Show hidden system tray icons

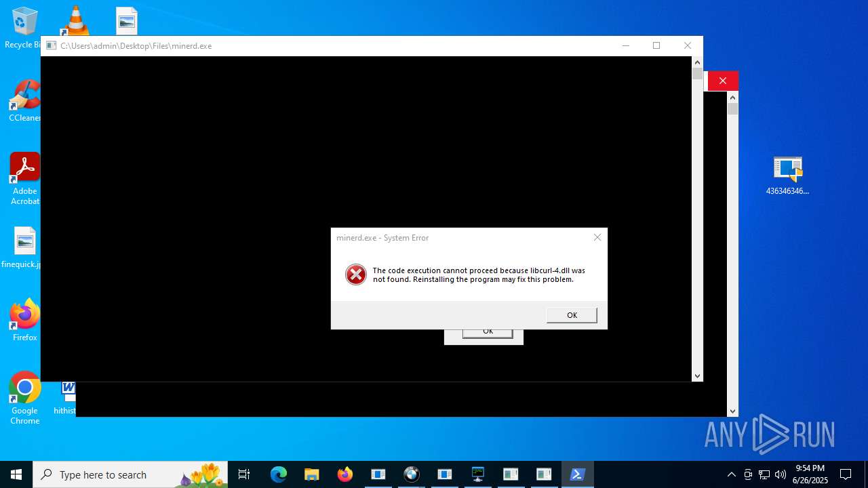pos(731,474)
